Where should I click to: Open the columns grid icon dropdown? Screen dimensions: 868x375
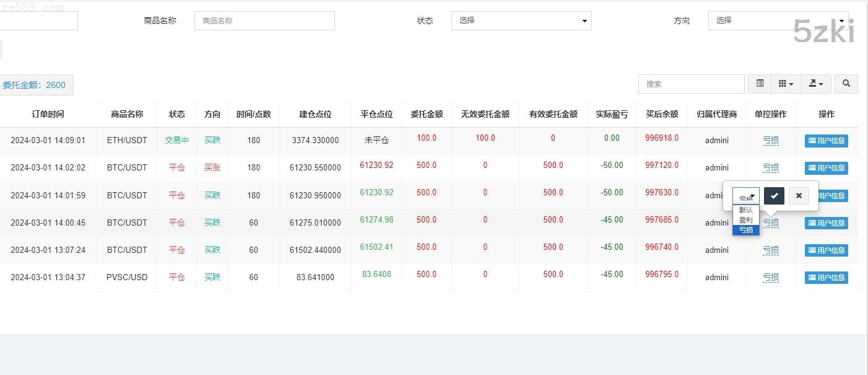[x=786, y=84]
